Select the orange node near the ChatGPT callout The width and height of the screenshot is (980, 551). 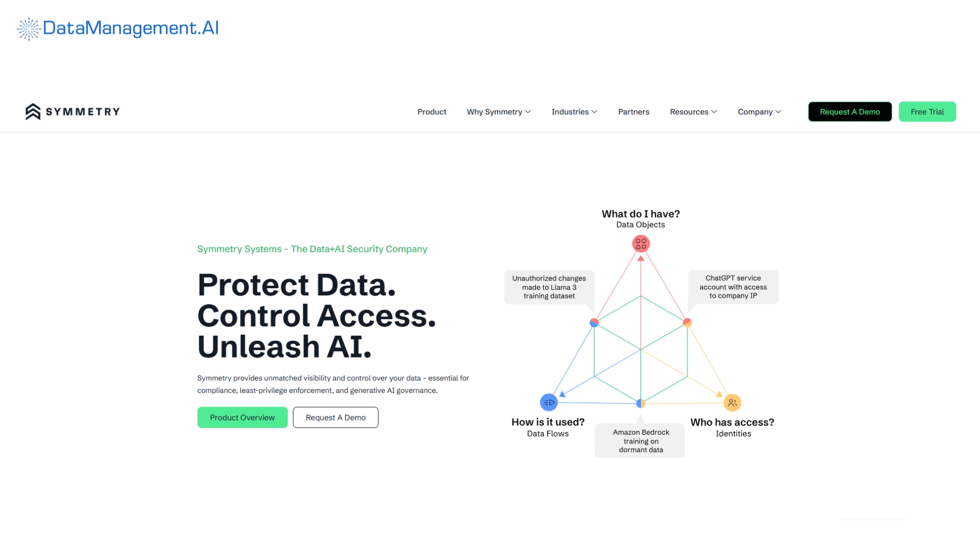point(687,322)
